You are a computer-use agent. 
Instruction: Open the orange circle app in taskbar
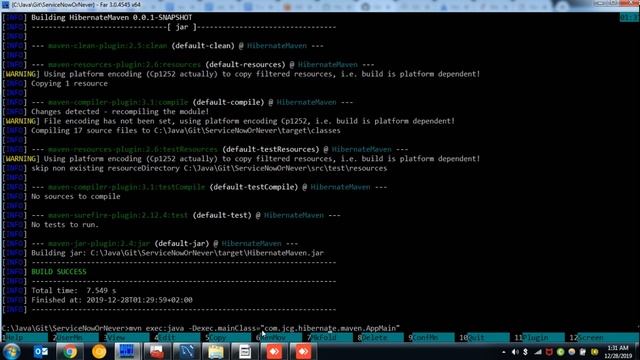point(99,351)
